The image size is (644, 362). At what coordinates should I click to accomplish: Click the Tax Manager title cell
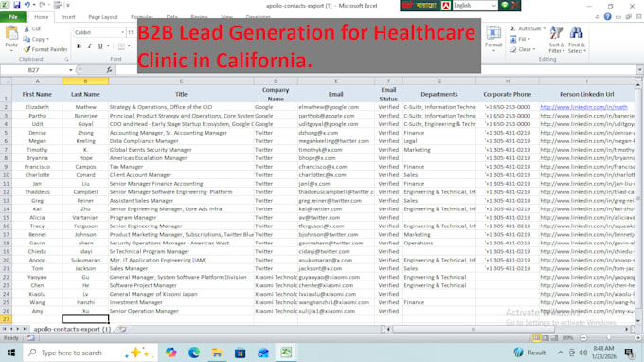click(181, 167)
